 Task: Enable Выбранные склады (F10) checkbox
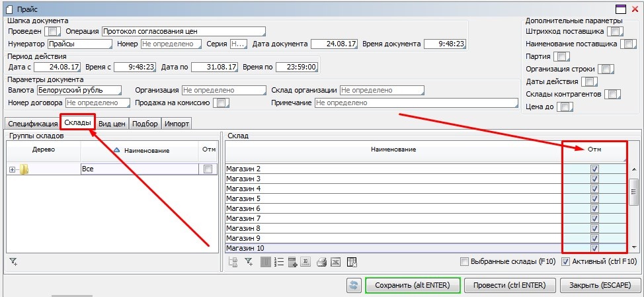464,261
